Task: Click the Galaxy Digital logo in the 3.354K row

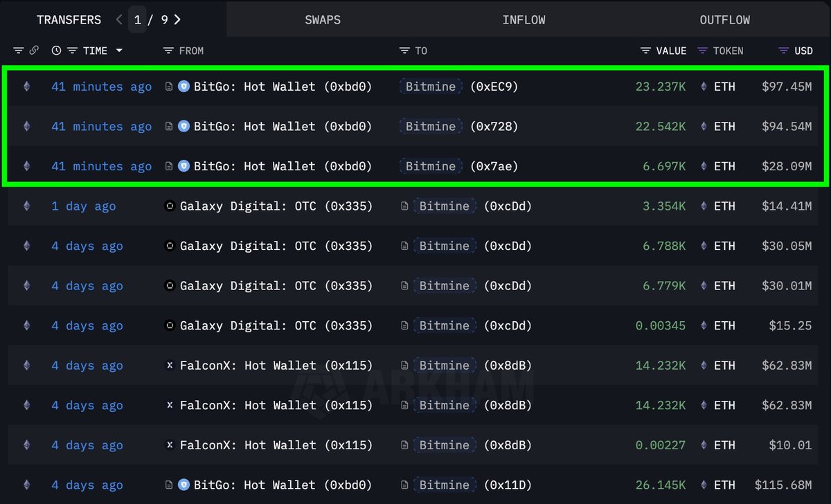Action: coord(170,206)
